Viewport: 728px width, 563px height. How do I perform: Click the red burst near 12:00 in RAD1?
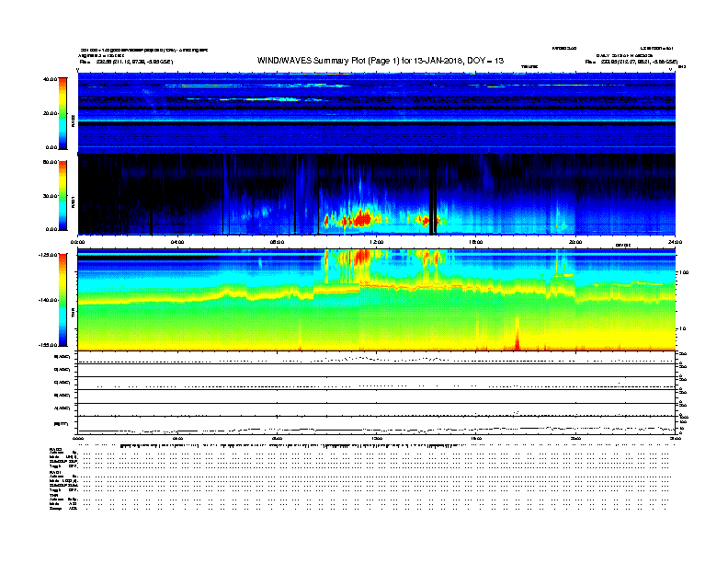361,218
